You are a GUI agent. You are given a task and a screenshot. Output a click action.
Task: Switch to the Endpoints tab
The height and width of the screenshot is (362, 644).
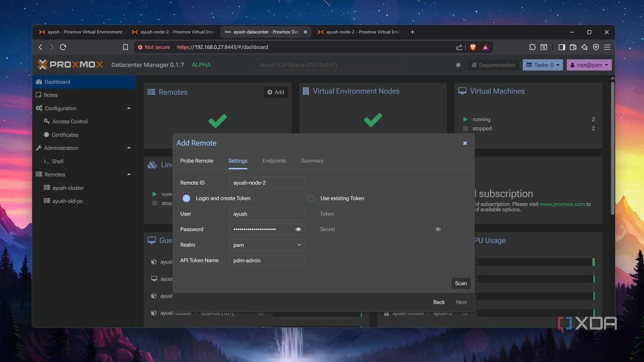pos(274,161)
